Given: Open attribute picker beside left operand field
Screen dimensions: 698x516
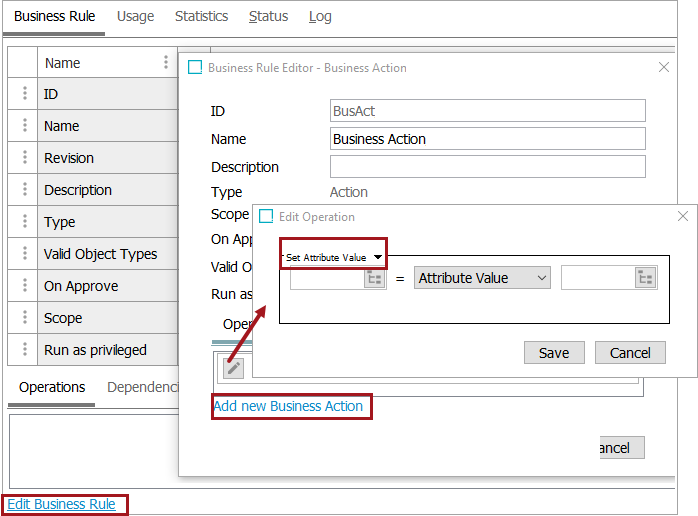Looking at the screenshot, I should pos(375,278).
